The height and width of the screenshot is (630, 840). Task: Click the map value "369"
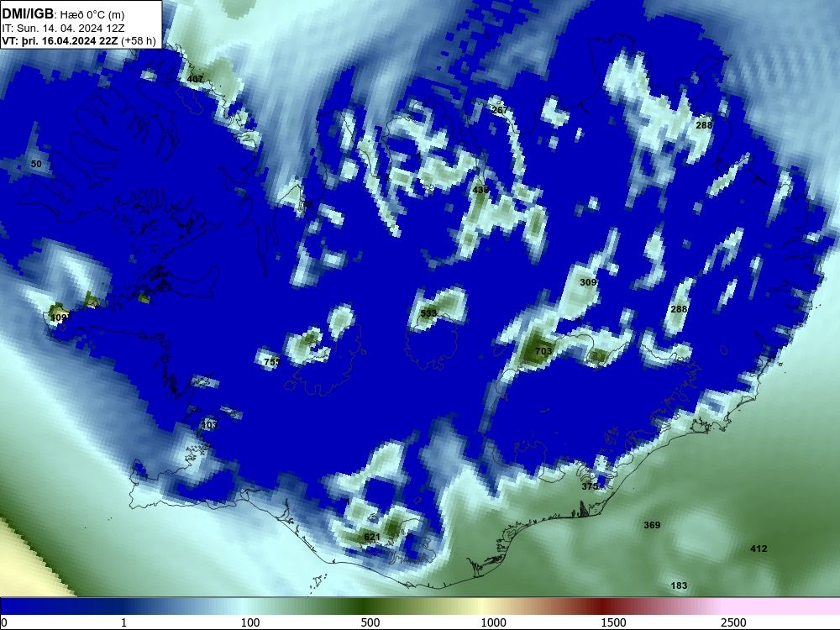pyautogui.click(x=652, y=525)
